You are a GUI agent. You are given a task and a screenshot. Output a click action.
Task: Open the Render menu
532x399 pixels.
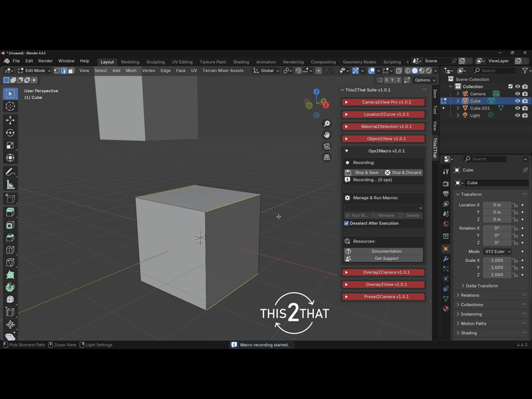tap(45, 61)
